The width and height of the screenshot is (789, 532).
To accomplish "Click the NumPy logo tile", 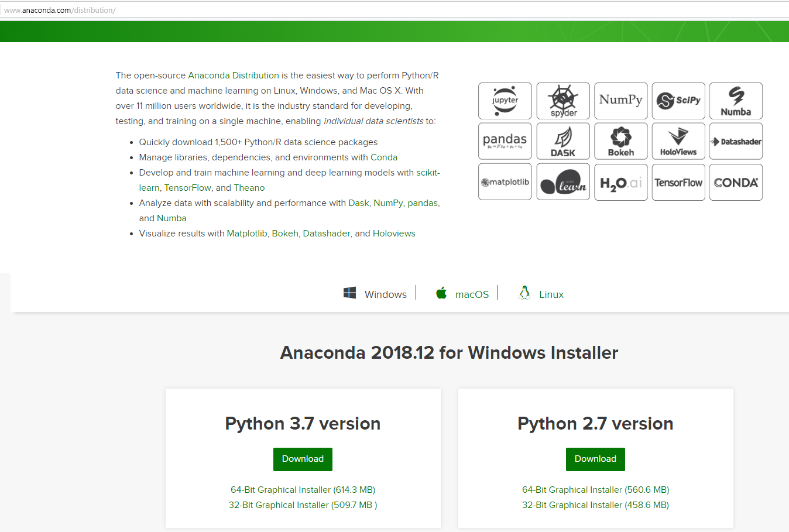I will coord(620,101).
